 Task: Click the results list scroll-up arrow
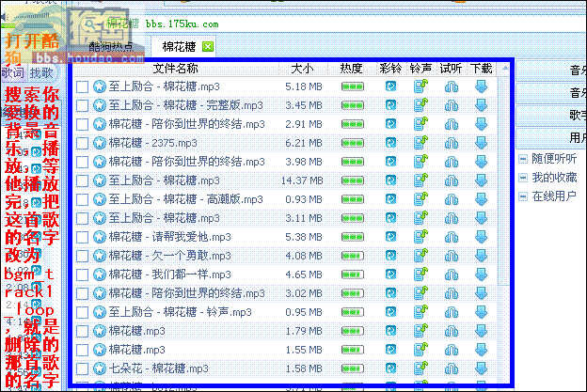click(505, 69)
